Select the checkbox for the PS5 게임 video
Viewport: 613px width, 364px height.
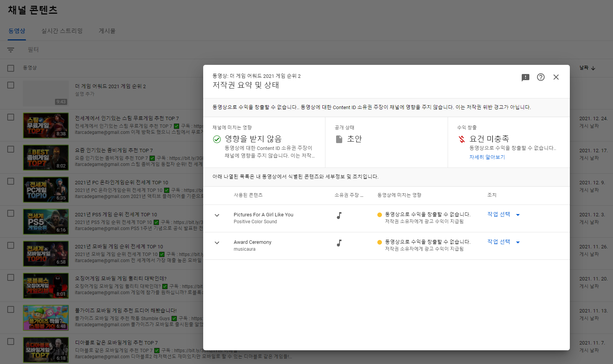pos(10,214)
